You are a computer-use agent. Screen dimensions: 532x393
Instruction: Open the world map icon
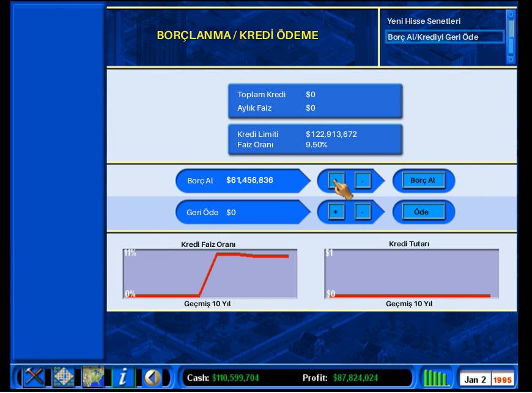[93, 376]
